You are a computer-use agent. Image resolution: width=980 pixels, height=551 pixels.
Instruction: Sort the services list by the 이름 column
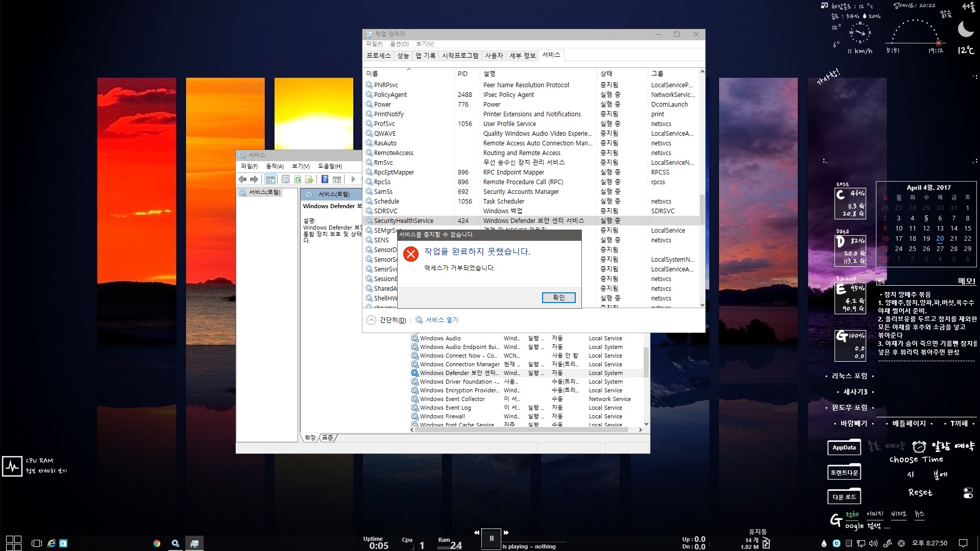click(x=409, y=73)
